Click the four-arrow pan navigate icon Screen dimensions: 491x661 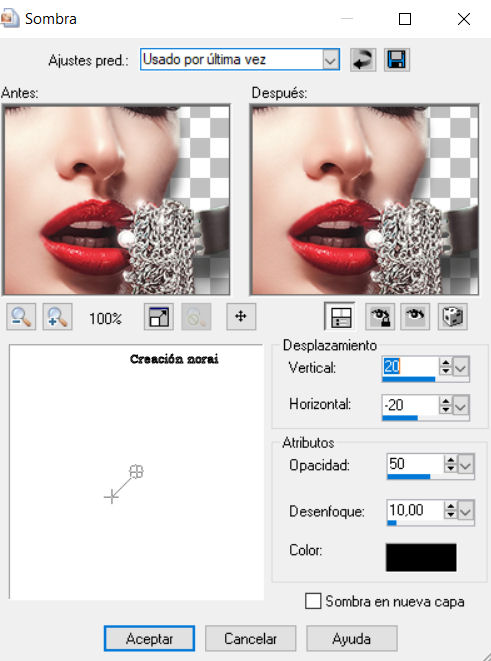pos(241,317)
